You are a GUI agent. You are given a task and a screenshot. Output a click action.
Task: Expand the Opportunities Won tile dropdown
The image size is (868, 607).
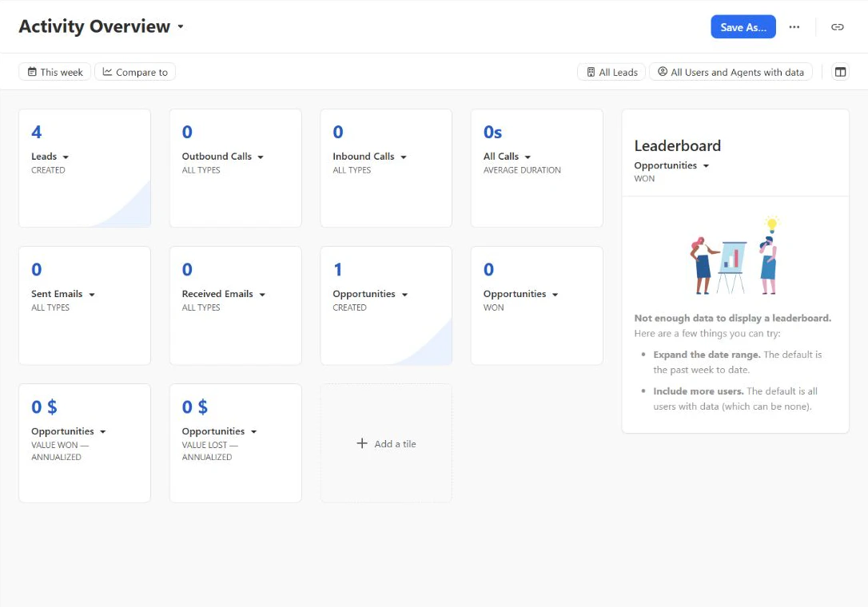[x=555, y=295]
